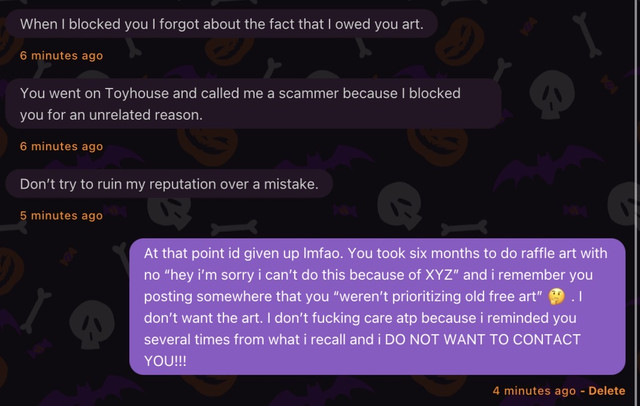Click the purple sent message bubble
640x406 pixels.
(378, 307)
